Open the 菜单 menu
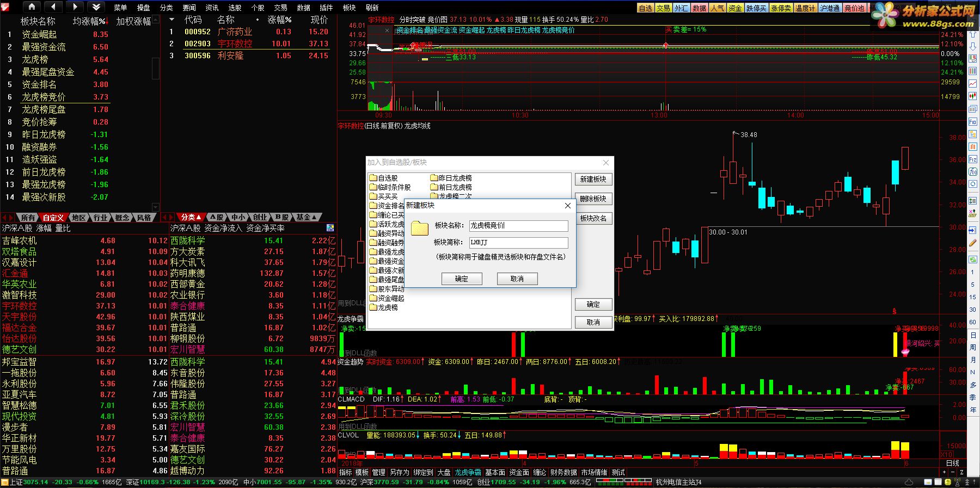This screenshot has height=488, width=980. point(121,8)
